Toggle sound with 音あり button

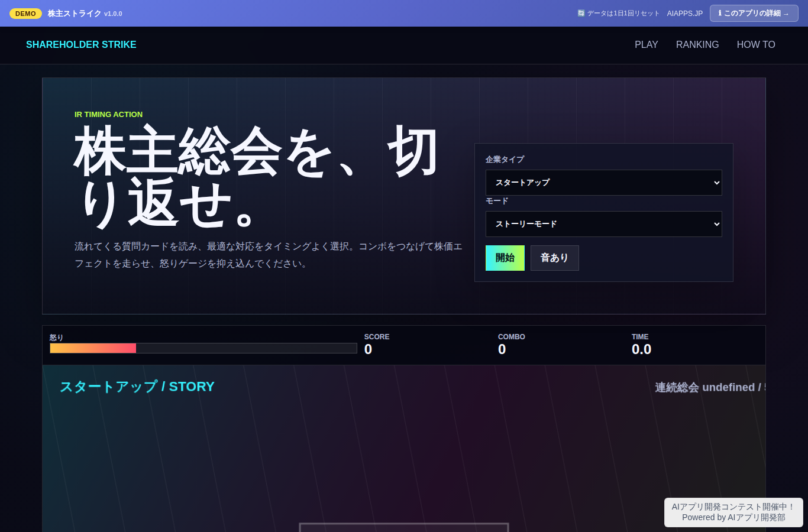coord(554,258)
